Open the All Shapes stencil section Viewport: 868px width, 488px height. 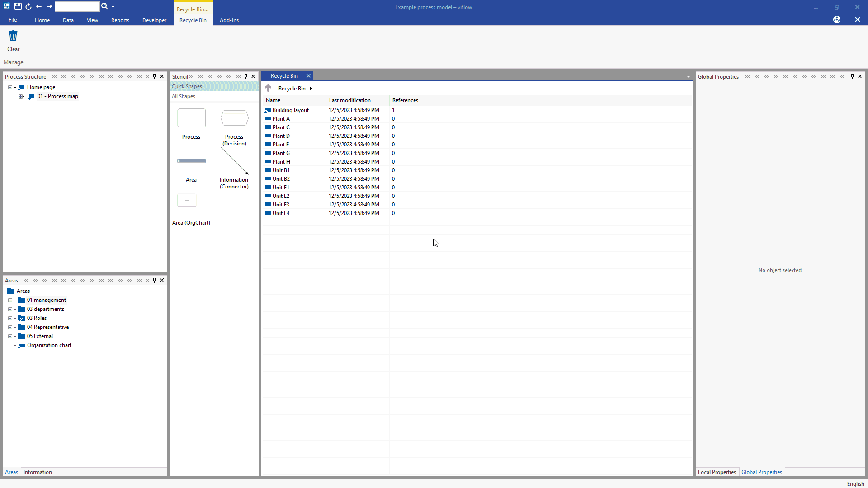coord(184,96)
